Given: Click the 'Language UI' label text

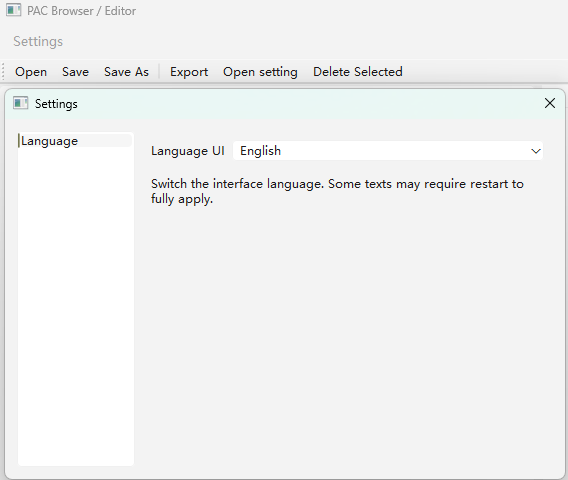Looking at the screenshot, I should [x=188, y=151].
